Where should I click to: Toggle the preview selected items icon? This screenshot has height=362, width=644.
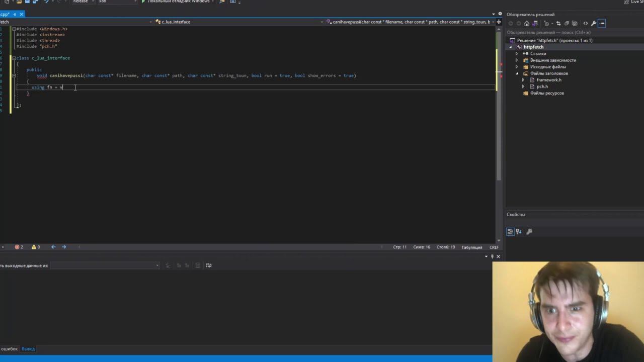[x=602, y=23]
